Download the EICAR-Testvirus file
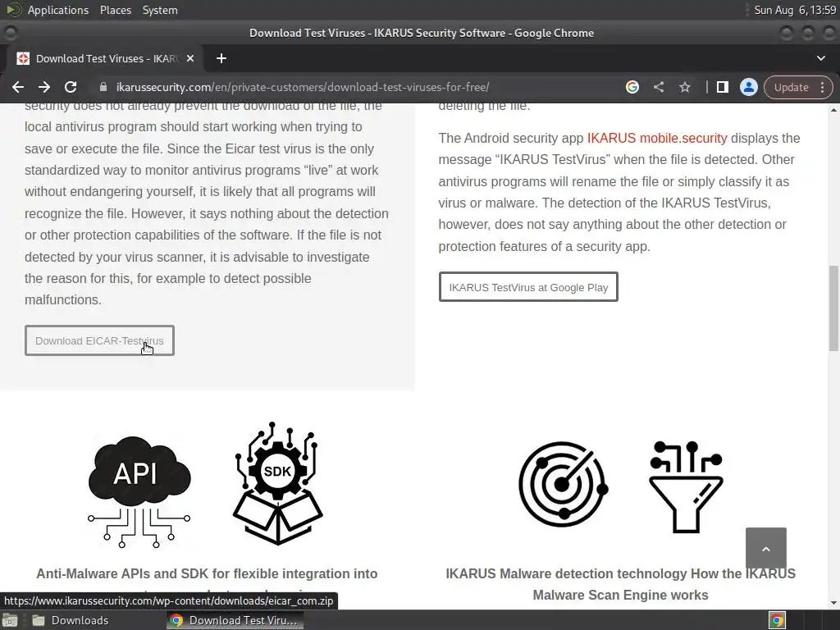840x630 pixels. pos(99,340)
